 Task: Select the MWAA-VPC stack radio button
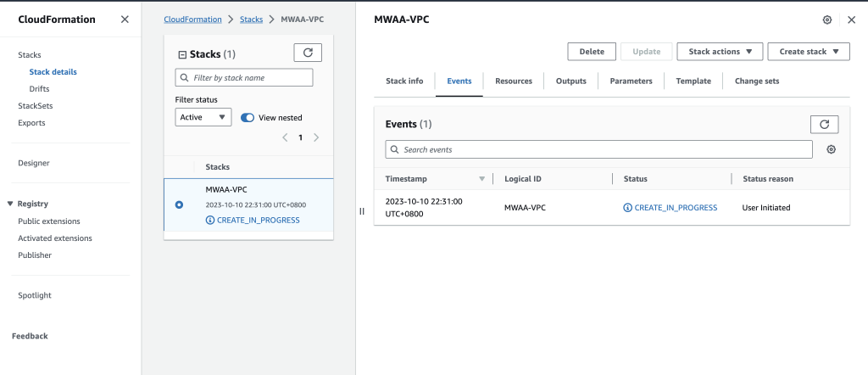[x=179, y=205]
